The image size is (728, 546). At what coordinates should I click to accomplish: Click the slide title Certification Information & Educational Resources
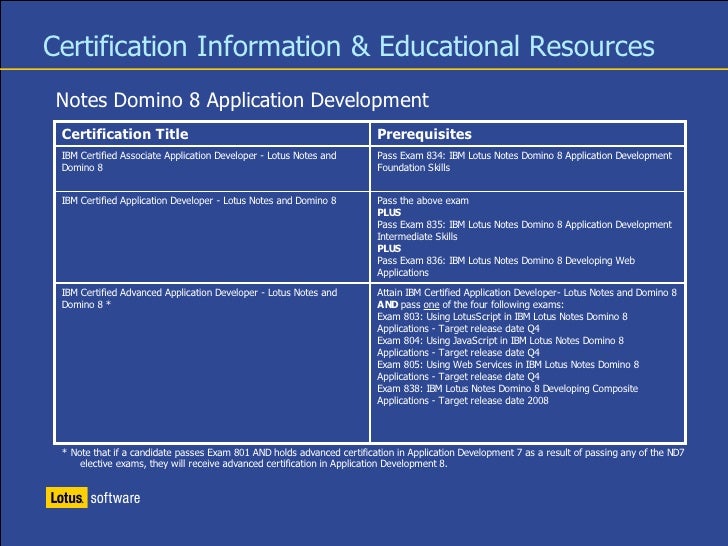coord(349,46)
